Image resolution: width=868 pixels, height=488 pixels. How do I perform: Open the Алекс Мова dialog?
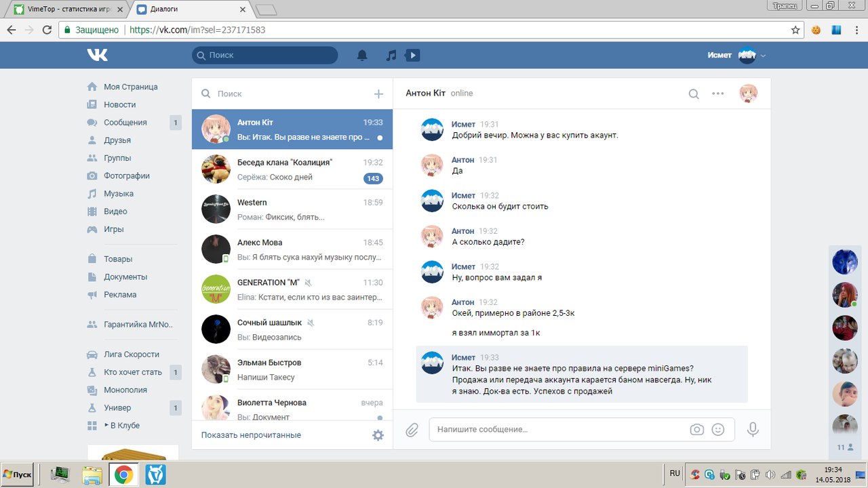pos(292,249)
